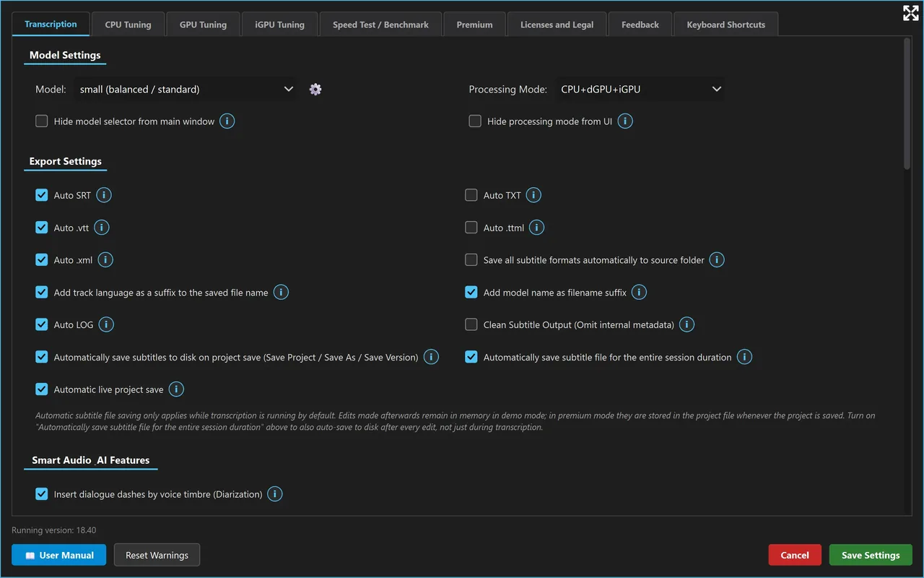The width and height of the screenshot is (924, 578).
Task: Toggle Clean Subtitle Output checkbox
Action: (x=471, y=324)
